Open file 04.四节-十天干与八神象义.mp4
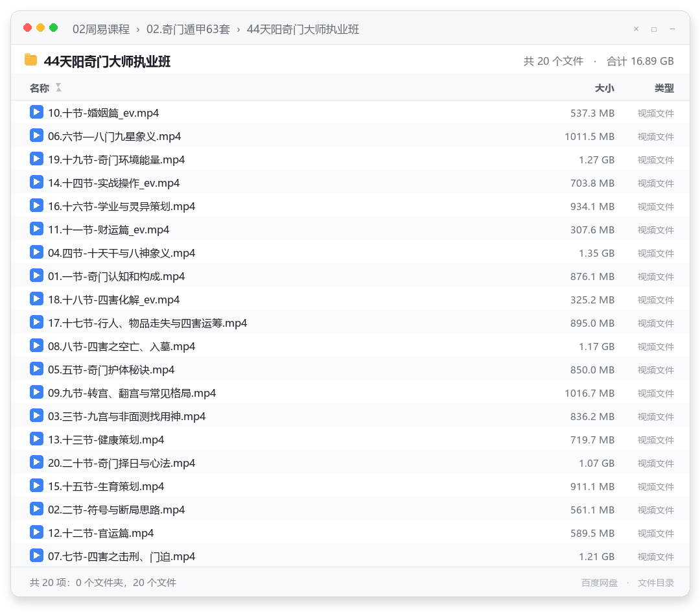 click(121, 253)
